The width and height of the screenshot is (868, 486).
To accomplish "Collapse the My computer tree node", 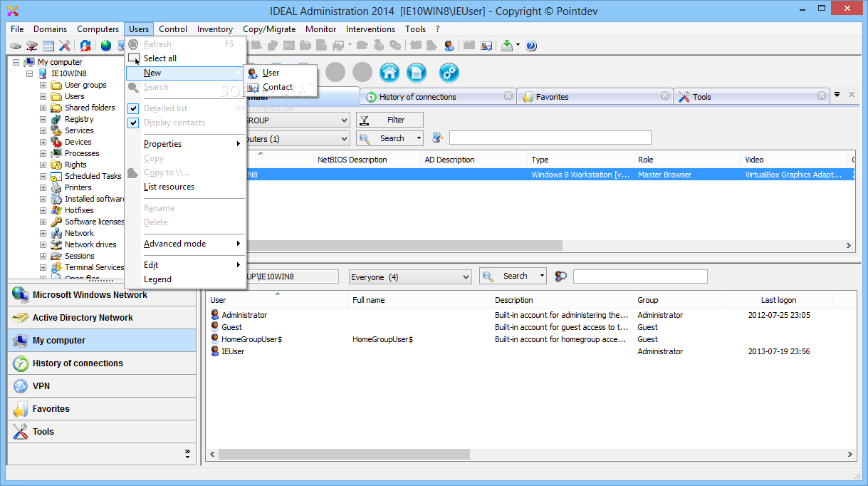I will [x=16, y=62].
